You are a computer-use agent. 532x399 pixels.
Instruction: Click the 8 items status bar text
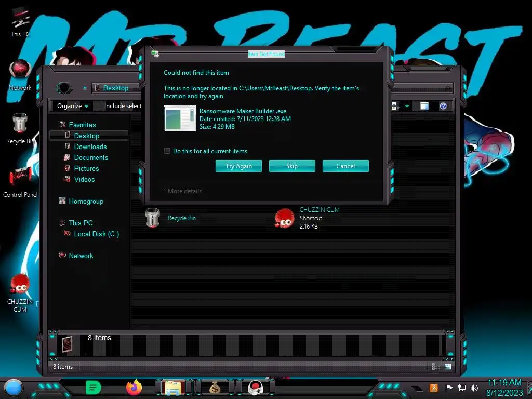click(x=63, y=367)
